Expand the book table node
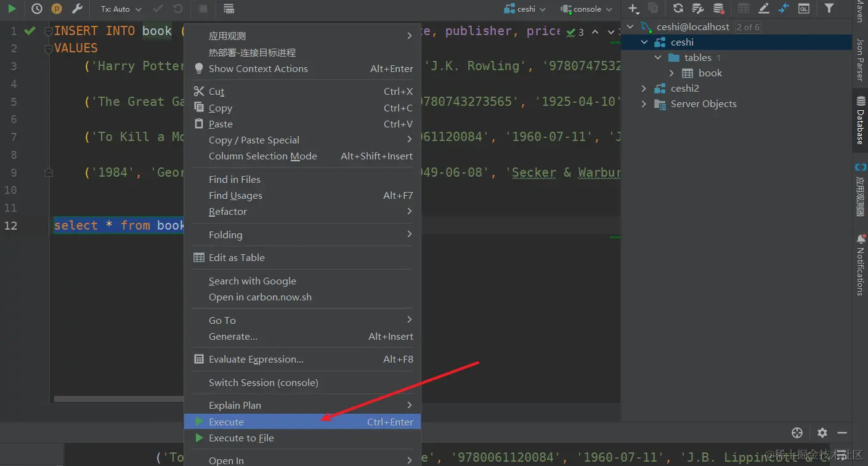The image size is (868, 466). (672, 73)
